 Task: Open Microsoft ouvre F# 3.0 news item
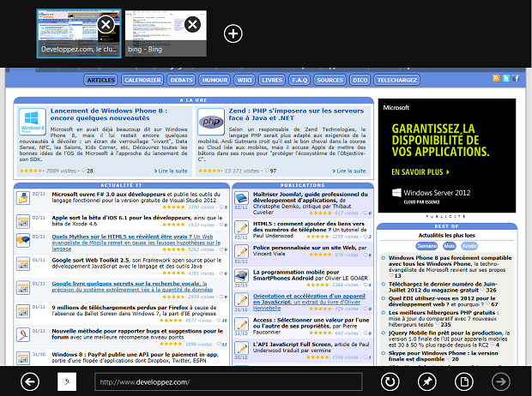(136, 197)
